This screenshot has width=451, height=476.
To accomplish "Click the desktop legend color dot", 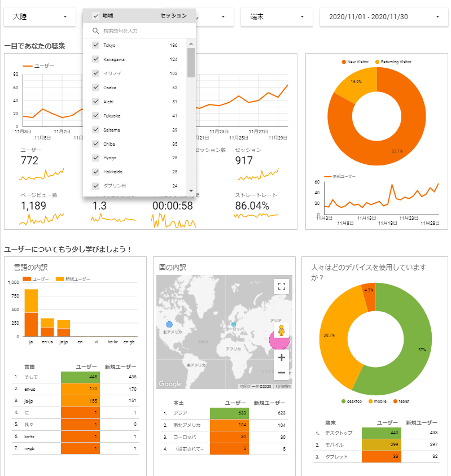I will point(343,401).
